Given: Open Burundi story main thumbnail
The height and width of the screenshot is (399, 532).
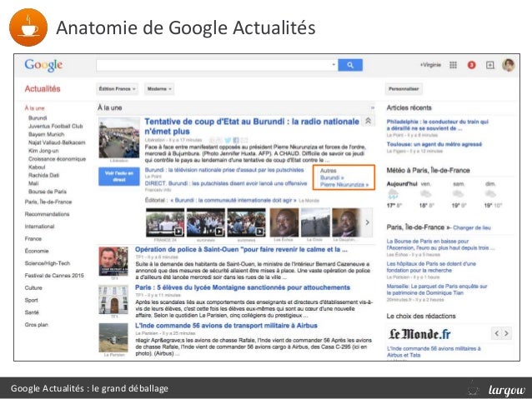Looking at the screenshot, I should pyautogui.click(x=119, y=137).
